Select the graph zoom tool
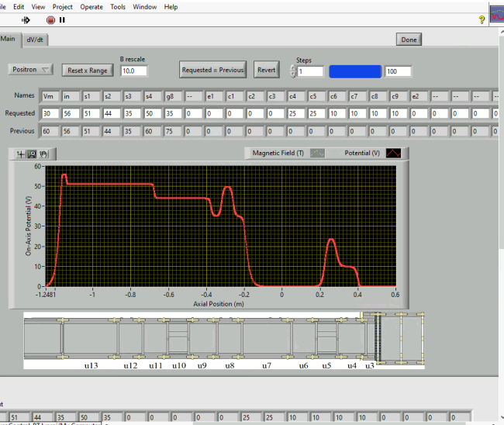504x425 pixels. pyautogui.click(x=32, y=154)
